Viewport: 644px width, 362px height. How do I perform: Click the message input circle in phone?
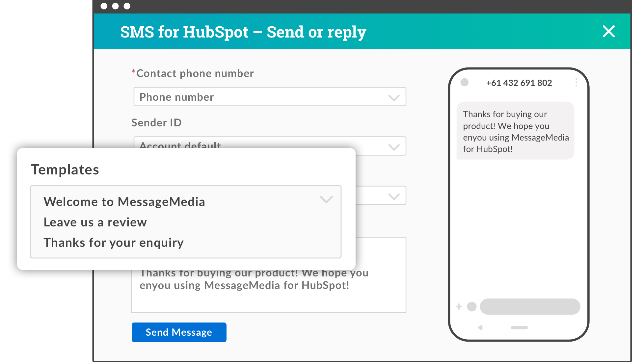pyautogui.click(x=472, y=306)
